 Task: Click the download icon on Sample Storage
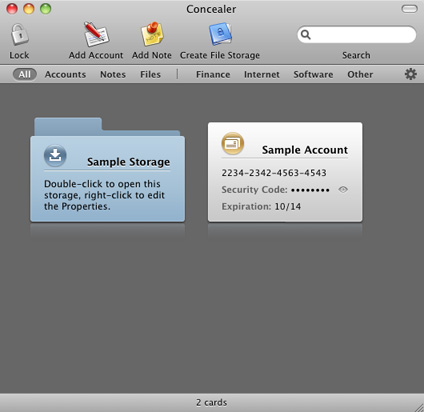point(55,156)
